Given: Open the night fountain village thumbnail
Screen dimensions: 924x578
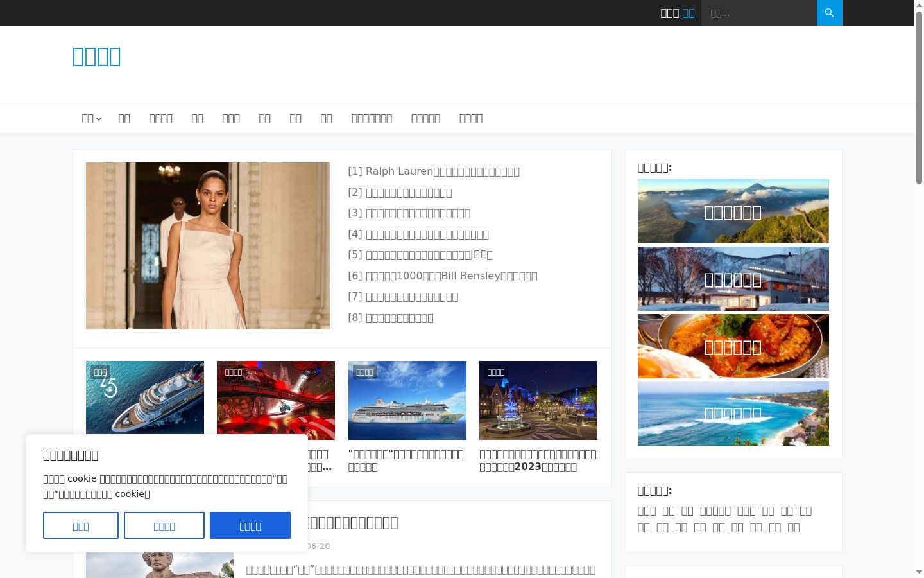Looking at the screenshot, I should tap(538, 400).
